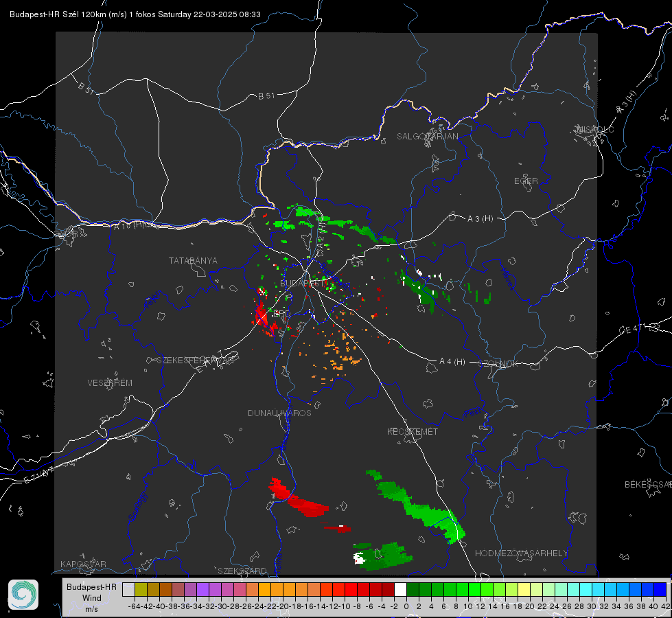
Task: Click the MISKOLC city label
Action: click(x=595, y=129)
